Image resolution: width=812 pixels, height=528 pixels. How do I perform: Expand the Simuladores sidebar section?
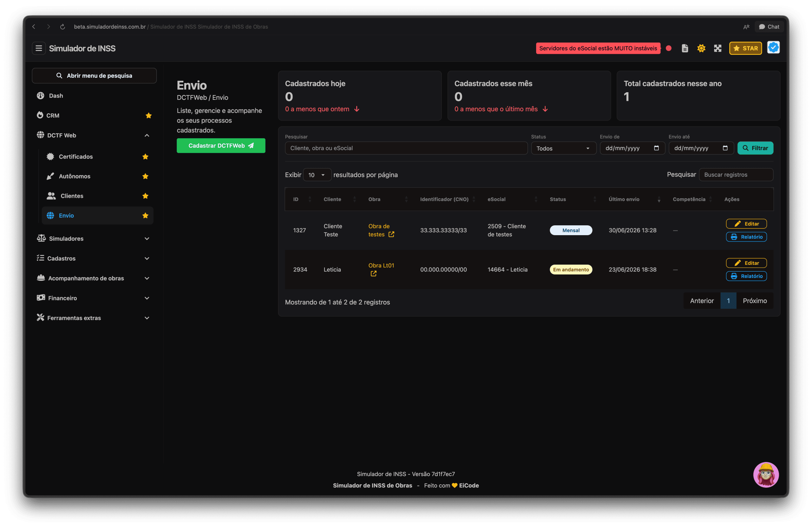(94, 239)
